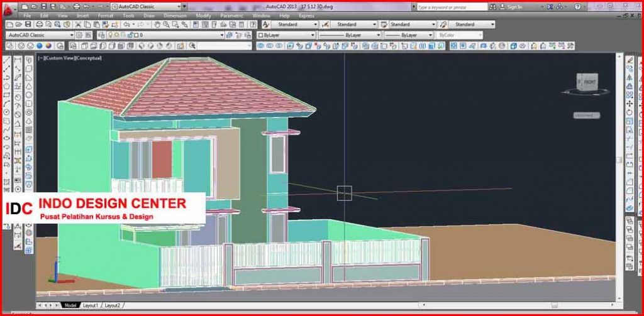Click the ViewCube FRONT face
The height and width of the screenshot is (316, 644).
[590, 82]
